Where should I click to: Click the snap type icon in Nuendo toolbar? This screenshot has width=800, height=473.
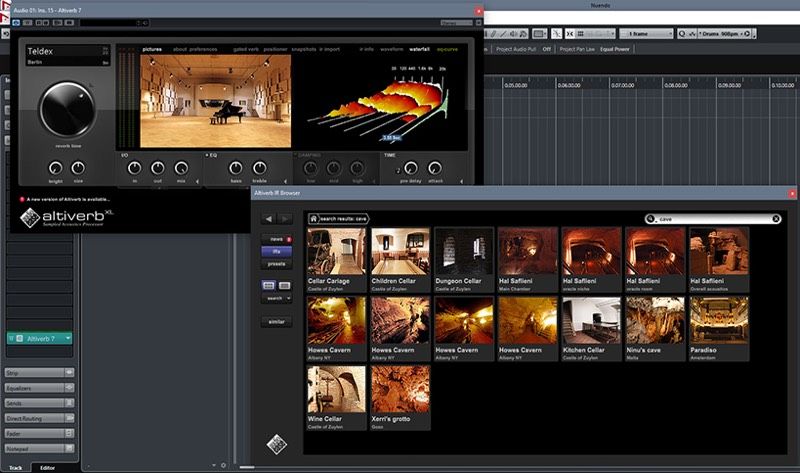click(x=569, y=34)
